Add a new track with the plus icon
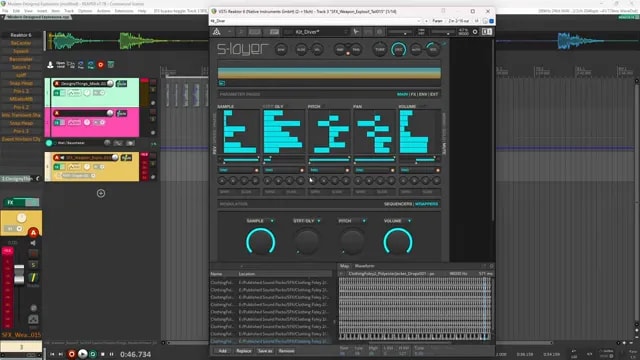This screenshot has height=360, width=640. click(x=101, y=193)
